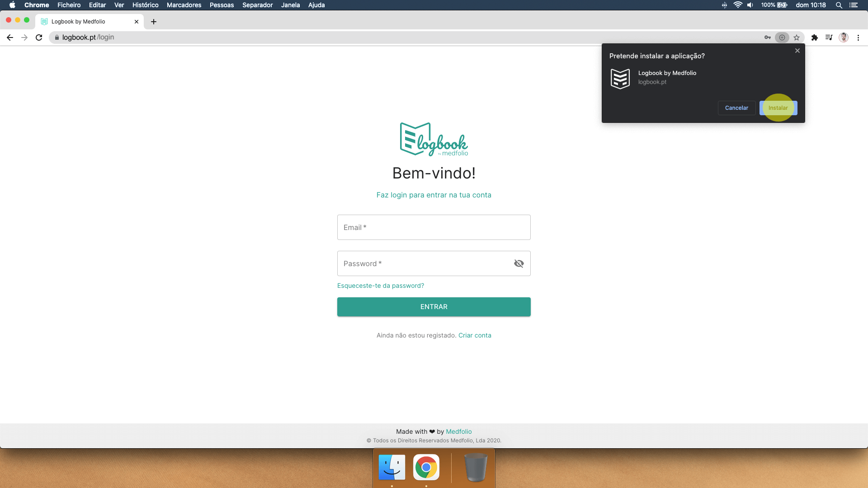Click Cancelar button in install prompt
This screenshot has width=868, height=488.
736,108
